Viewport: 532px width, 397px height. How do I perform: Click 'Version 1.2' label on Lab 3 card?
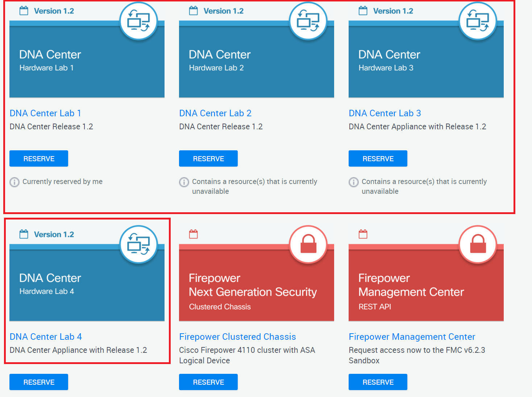[393, 11]
